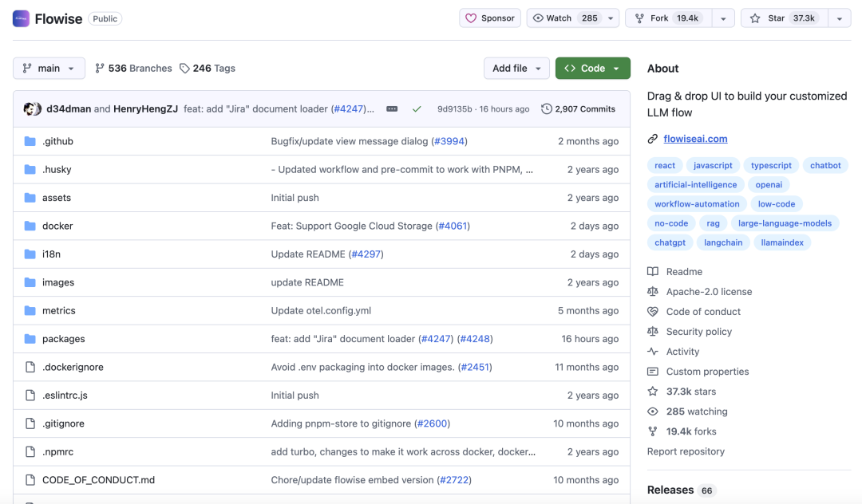Click the commit author avatar icon

(x=33, y=108)
